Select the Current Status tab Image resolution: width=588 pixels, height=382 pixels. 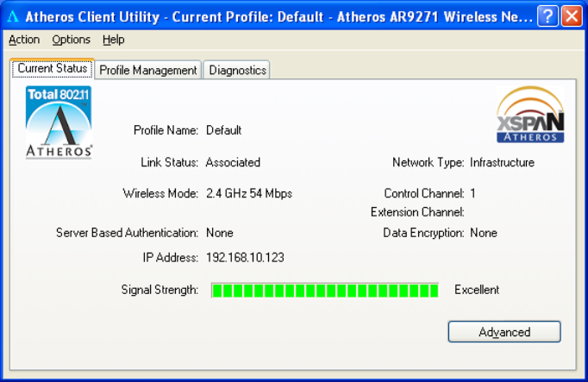pyautogui.click(x=52, y=69)
